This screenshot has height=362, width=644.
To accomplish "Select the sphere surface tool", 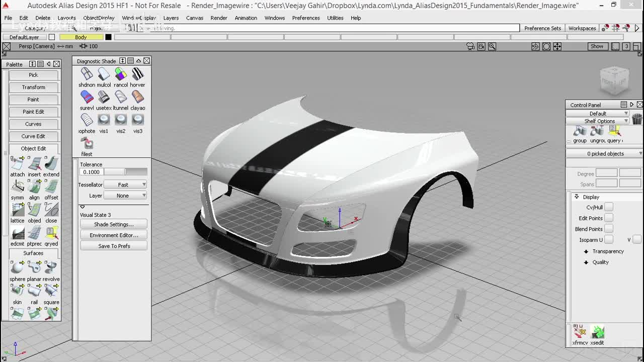I will [17, 267].
